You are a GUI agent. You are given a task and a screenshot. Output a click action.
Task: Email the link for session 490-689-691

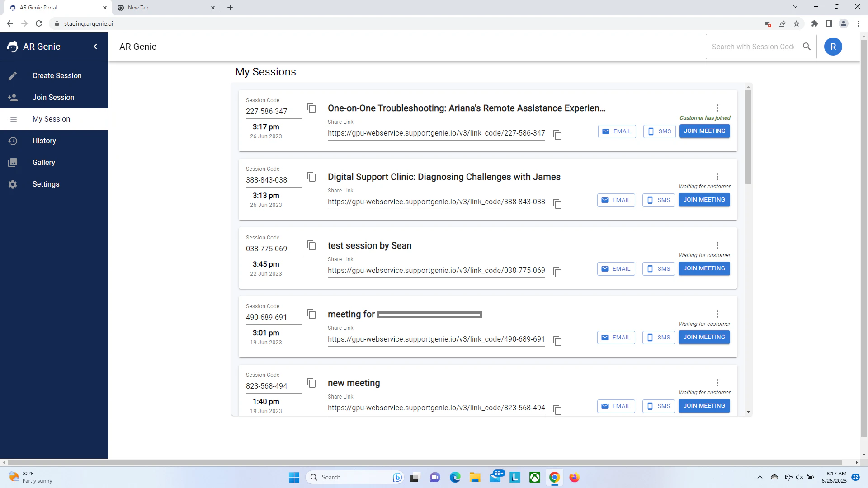[616, 338]
